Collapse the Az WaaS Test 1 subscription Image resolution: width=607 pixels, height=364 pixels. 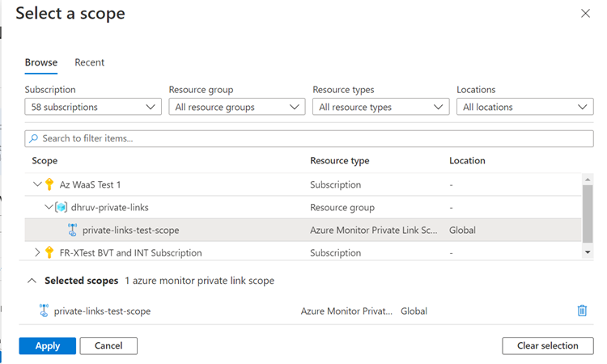coord(37,184)
